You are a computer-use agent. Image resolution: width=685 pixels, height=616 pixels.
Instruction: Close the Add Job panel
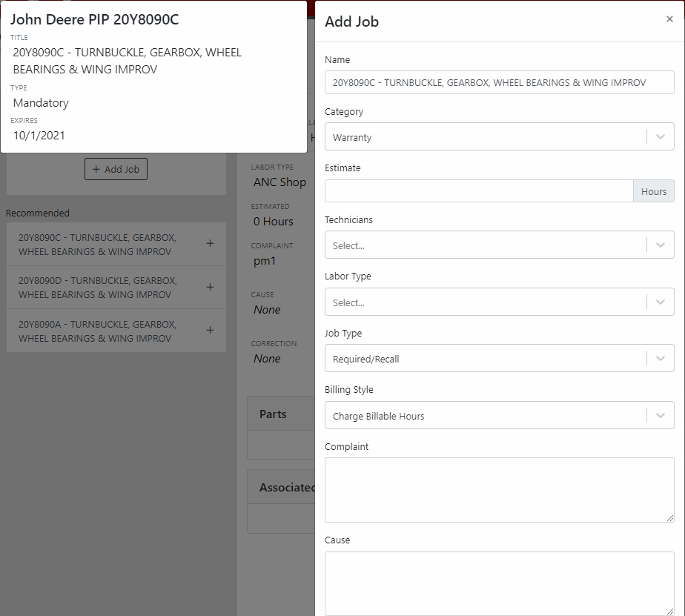pyautogui.click(x=669, y=19)
